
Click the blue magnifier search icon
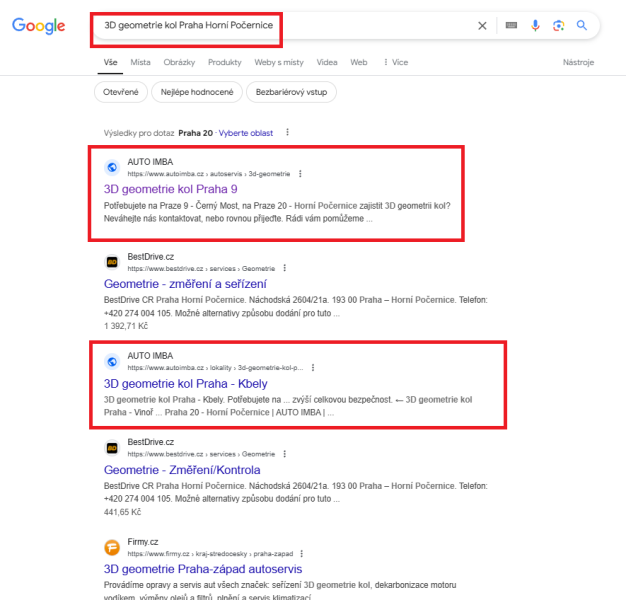pos(582,26)
